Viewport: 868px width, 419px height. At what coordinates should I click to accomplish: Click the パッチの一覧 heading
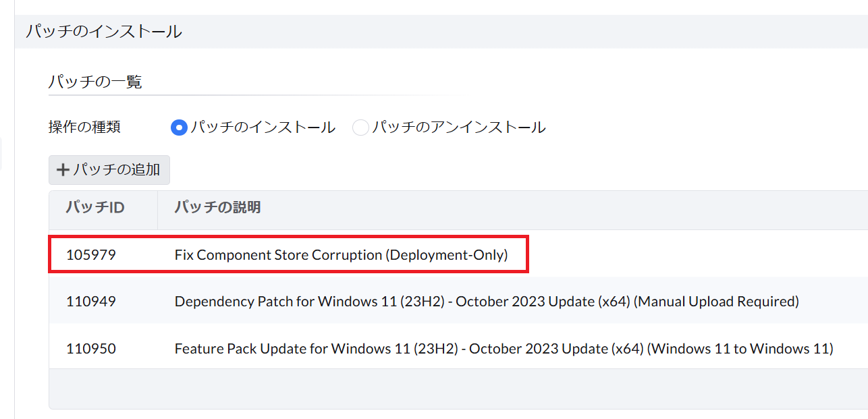(x=95, y=82)
